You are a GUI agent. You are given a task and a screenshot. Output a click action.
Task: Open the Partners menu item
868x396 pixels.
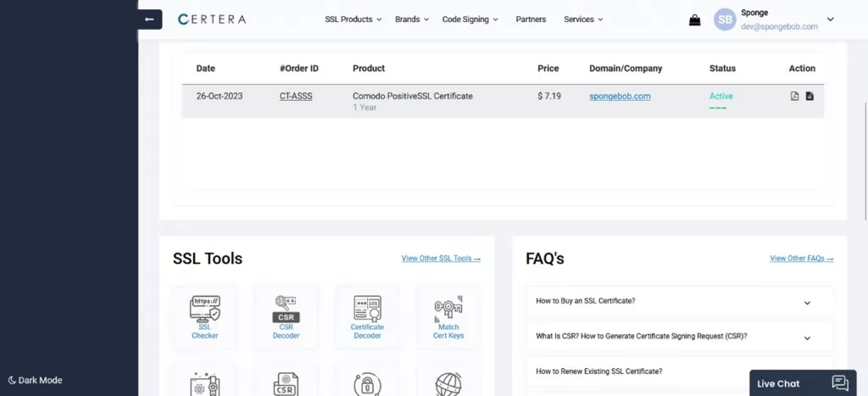click(531, 20)
